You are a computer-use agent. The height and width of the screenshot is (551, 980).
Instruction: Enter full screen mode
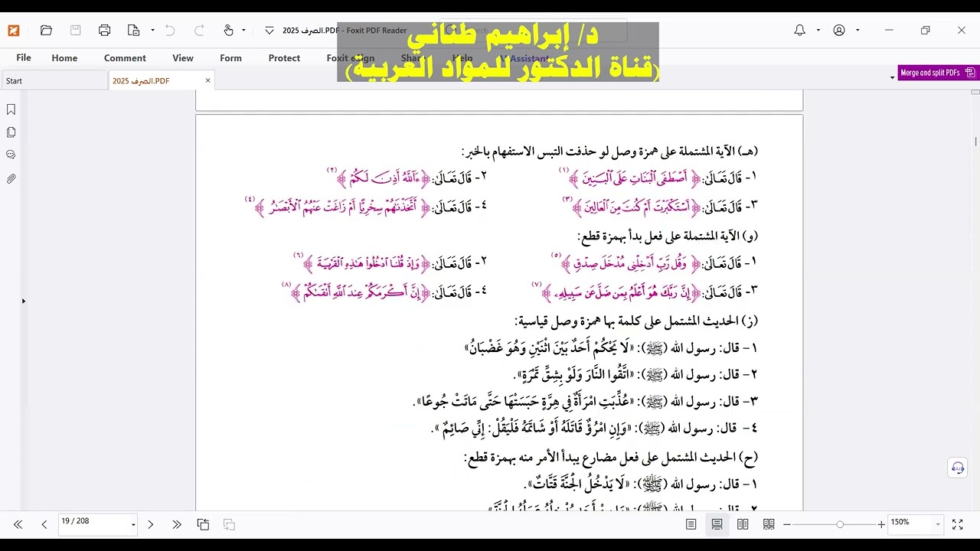[x=957, y=524]
